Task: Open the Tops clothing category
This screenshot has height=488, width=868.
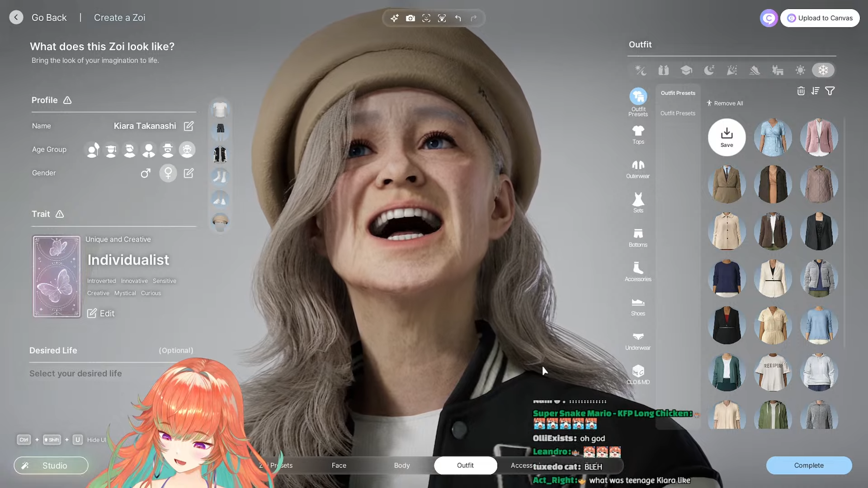Action: tap(638, 135)
